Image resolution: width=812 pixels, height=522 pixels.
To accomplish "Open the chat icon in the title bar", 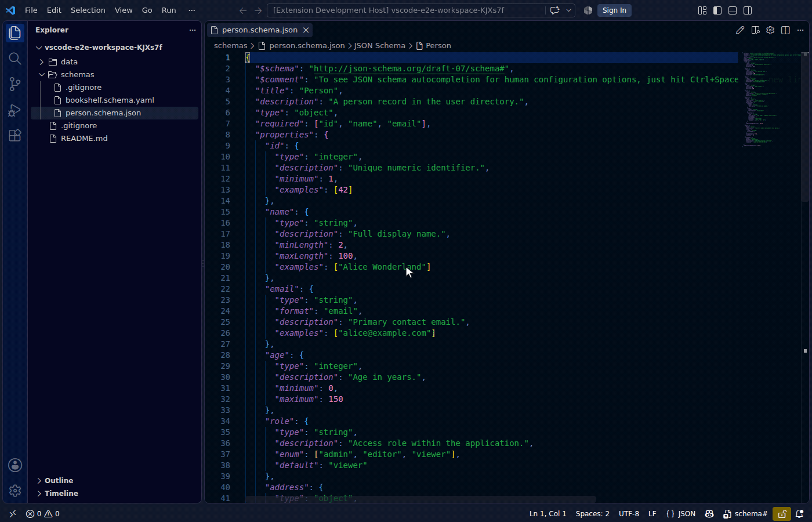I will coord(554,10).
